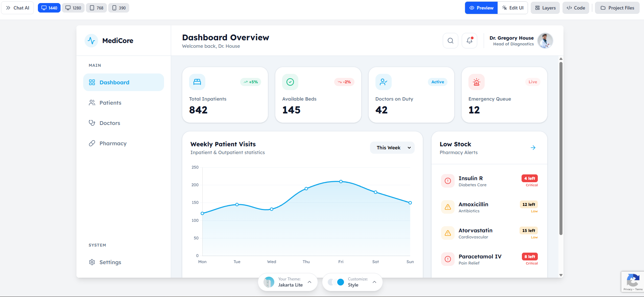644x297 pixels.
Task: Switch to 1280 viewport width
Action: coord(73,8)
